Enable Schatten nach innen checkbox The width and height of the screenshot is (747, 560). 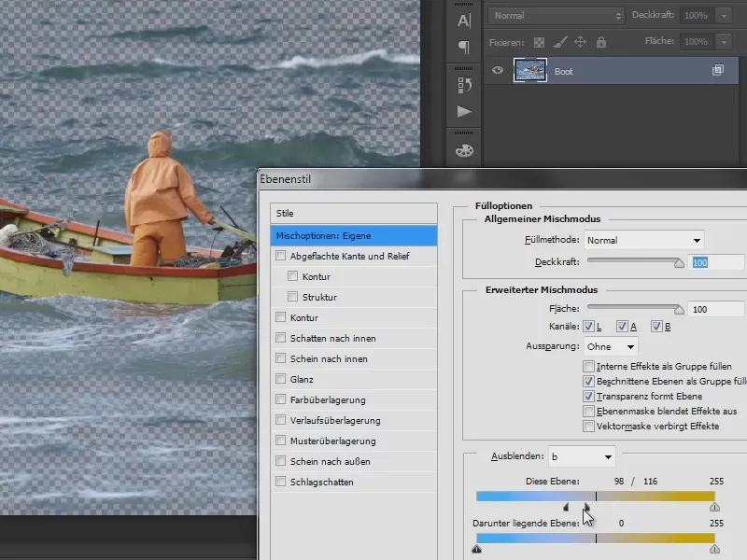(281, 338)
